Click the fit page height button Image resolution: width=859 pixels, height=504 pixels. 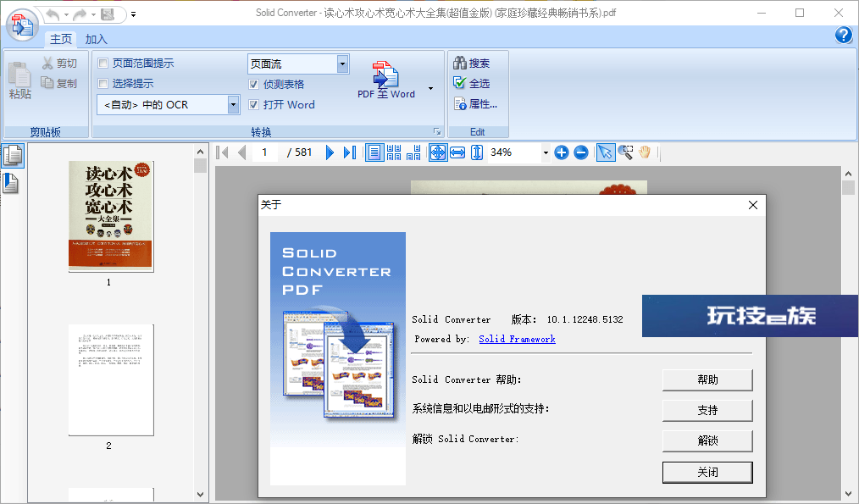(x=477, y=152)
